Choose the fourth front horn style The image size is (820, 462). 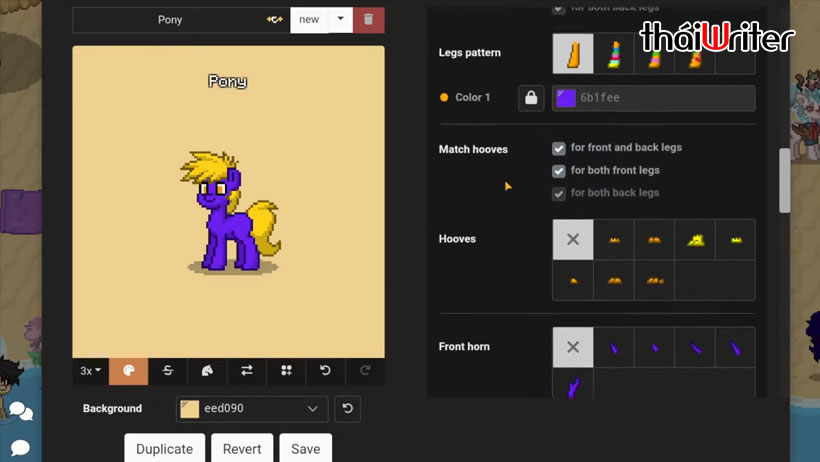(695, 347)
